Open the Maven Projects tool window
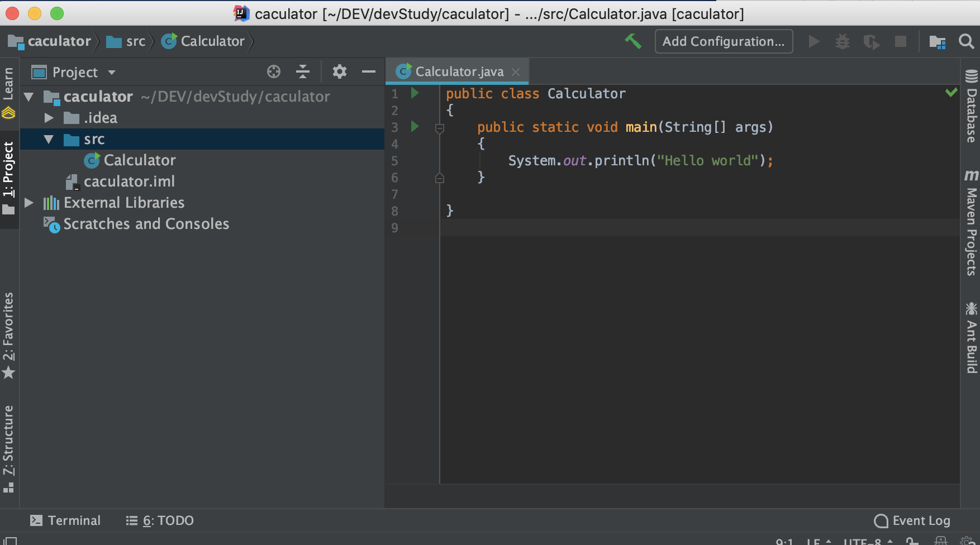The image size is (980, 545). (x=971, y=222)
